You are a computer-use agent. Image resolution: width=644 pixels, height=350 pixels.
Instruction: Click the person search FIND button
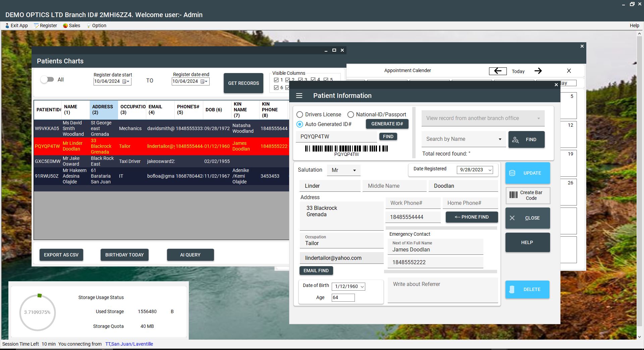[526, 139]
